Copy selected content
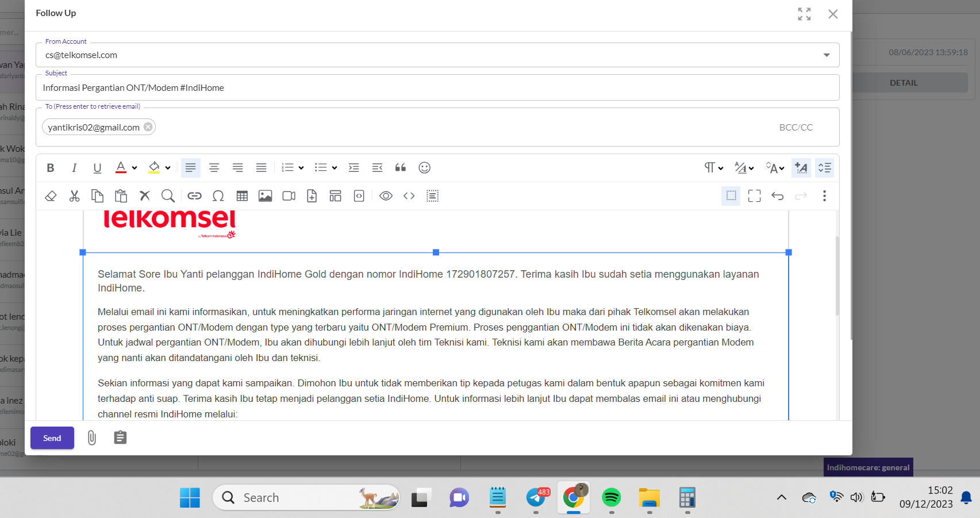This screenshot has height=518, width=980. point(97,196)
